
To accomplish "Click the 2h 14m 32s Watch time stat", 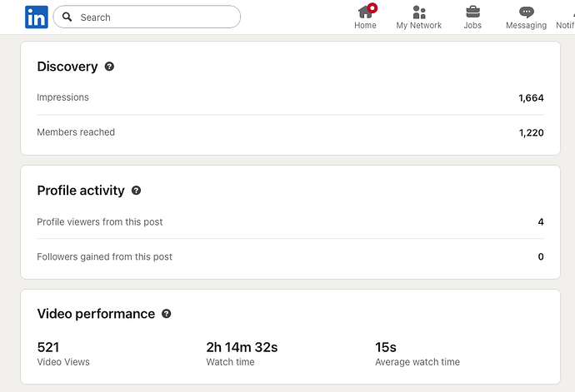I will (x=242, y=354).
